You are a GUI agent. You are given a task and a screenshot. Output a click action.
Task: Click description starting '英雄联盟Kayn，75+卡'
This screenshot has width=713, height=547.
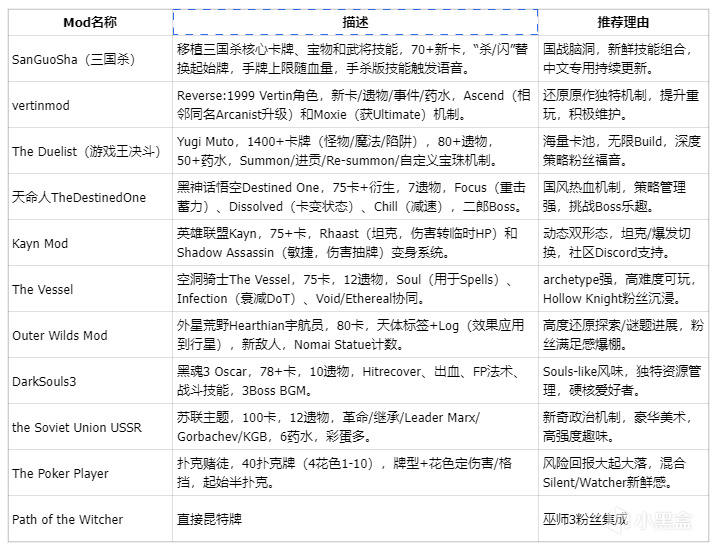[355, 243]
